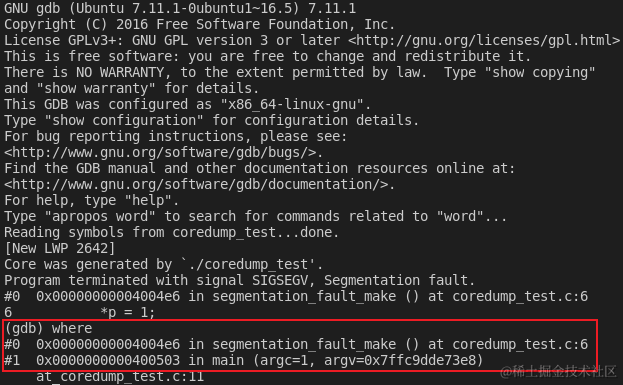Click frame #0 address 0x00000000004004e6 in backtrace
Image resolution: width=623 pixels, height=385 pixels.
(x=108, y=344)
